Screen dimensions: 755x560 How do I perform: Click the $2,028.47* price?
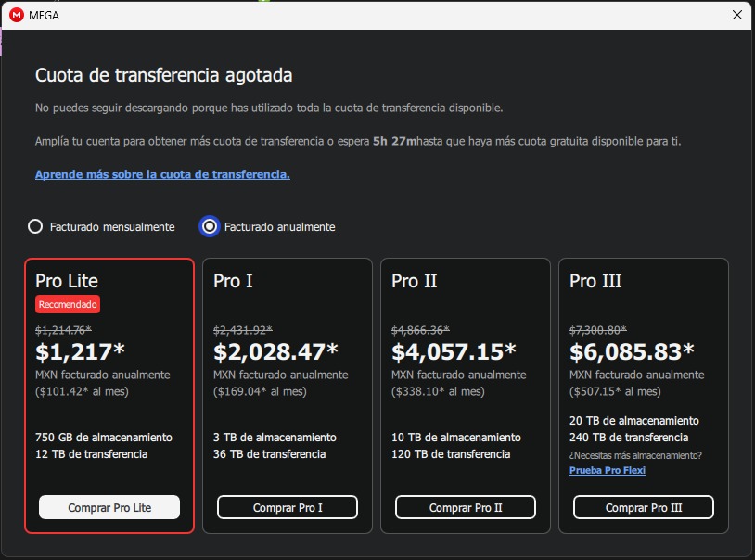275,352
